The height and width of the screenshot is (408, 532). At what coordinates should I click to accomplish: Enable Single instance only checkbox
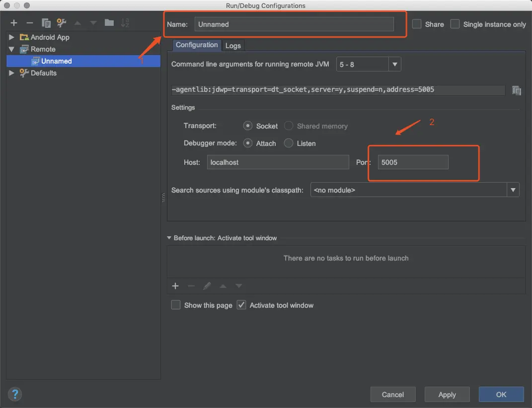[455, 24]
